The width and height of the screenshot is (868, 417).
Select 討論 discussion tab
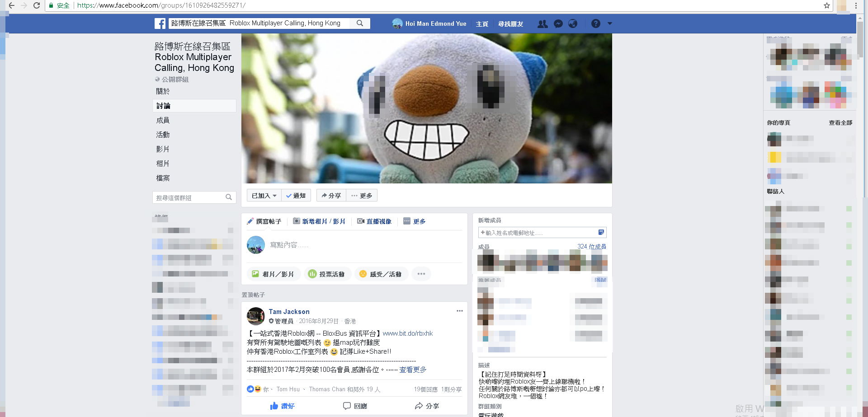194,106
